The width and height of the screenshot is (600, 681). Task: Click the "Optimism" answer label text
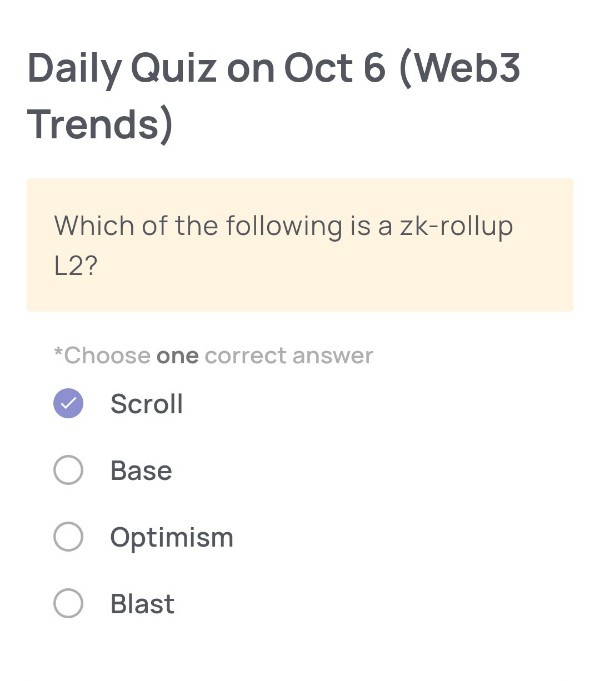pyautogui.click(x=171, y=537)
